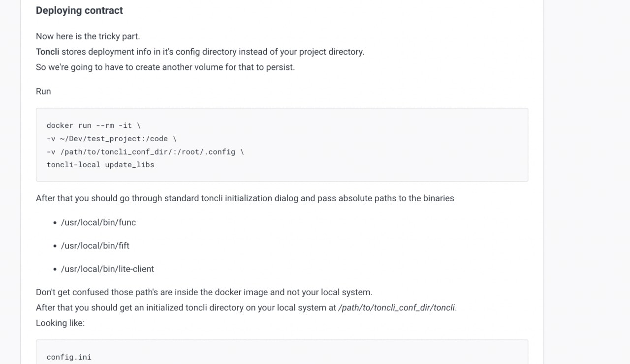Select the bold "Toncli" word
Image resolution: width=630 pixels, height=364 pixels.
47,52
